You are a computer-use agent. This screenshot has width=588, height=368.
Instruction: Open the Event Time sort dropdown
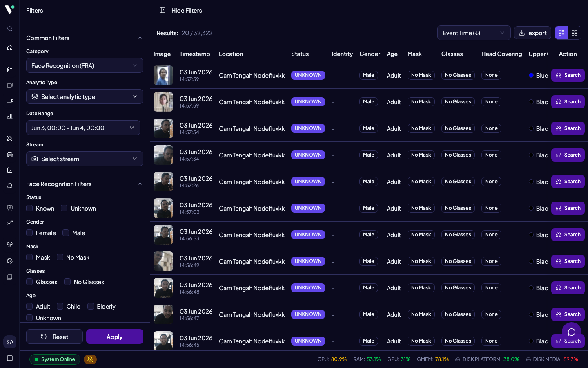pos(474,33)
